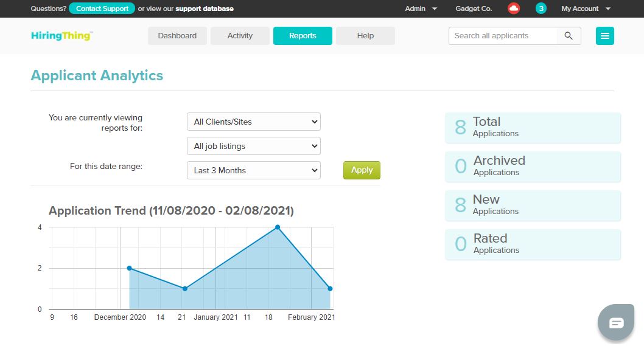Switch to the Activity tab

coord(240,36)
